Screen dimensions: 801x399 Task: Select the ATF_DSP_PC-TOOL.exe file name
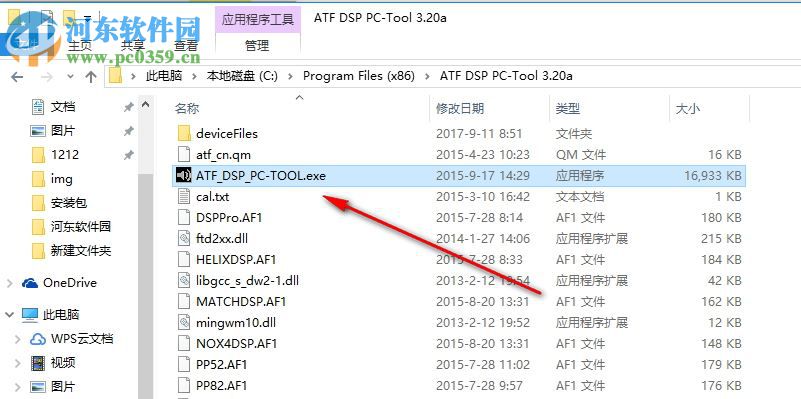261,176
